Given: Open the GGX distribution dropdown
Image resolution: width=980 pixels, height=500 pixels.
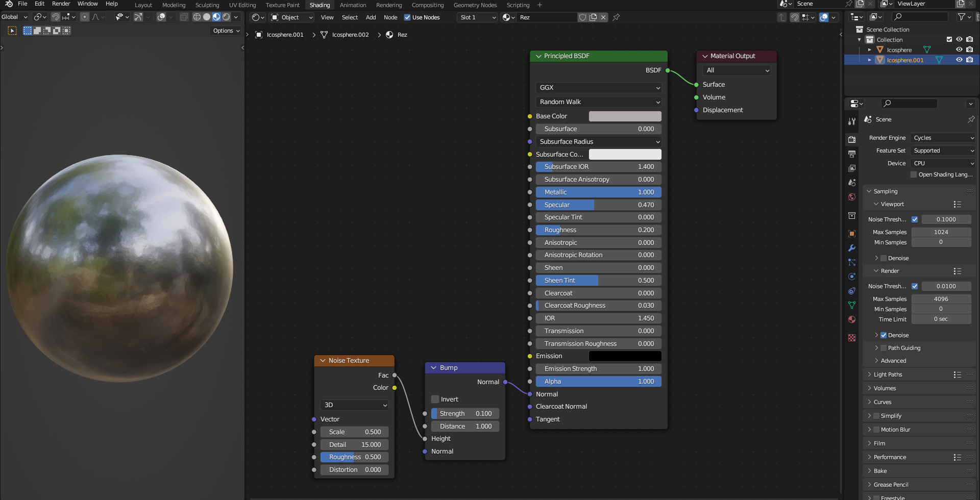Looking at the screenshot, I should point(598,88).
